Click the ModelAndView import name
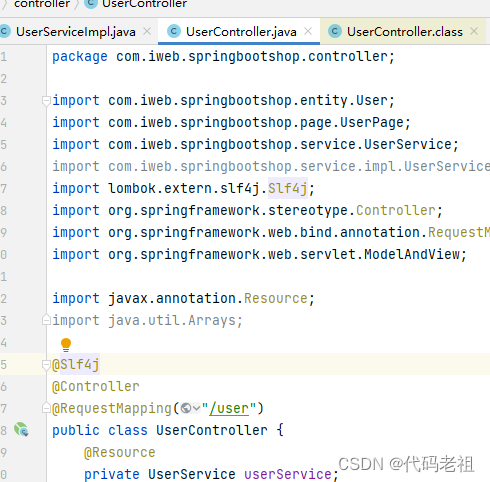Viewport: 490px width, 482px height. [x=412, y=254]
